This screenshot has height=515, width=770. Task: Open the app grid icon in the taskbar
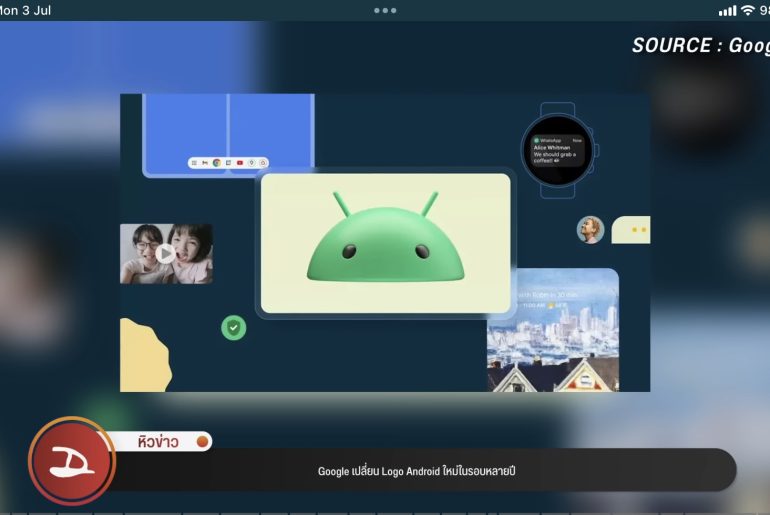(194, 163)
